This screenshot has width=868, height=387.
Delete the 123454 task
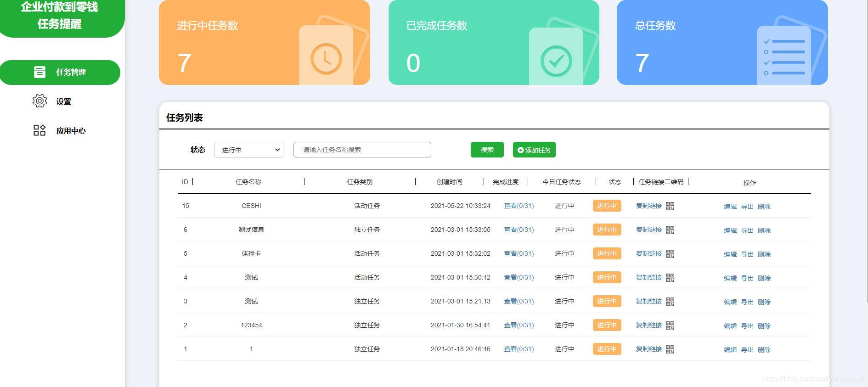tap(764, 326)
